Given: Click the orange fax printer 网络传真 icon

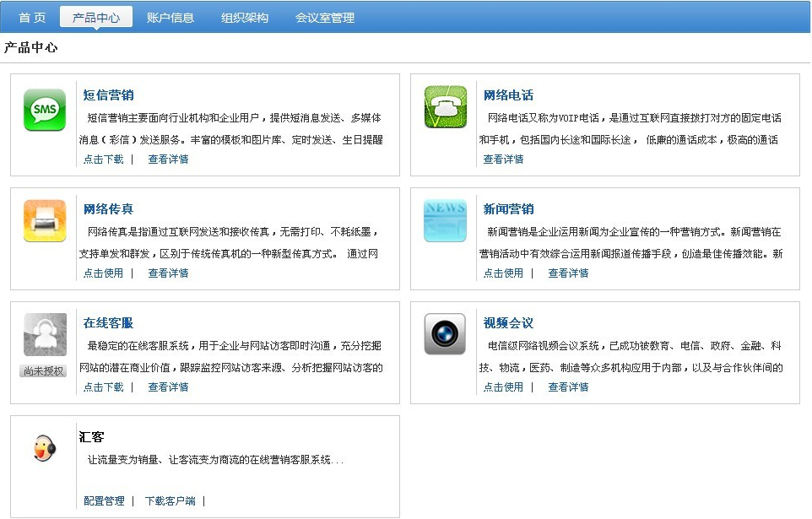Looking at the screenshot, I should click(45, 221).
